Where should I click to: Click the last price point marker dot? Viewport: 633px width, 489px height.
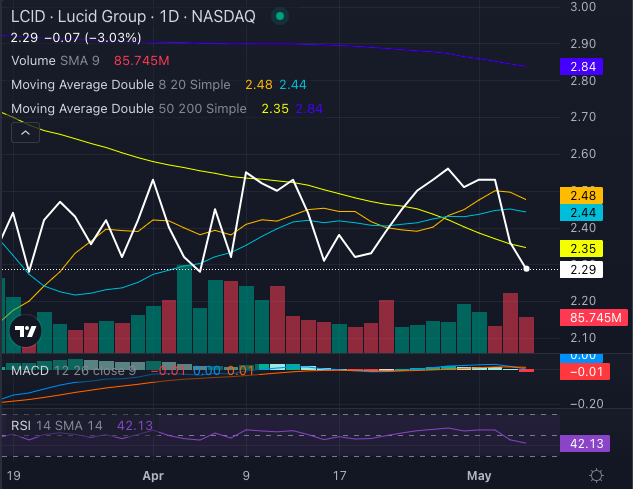tap(526, 269)
